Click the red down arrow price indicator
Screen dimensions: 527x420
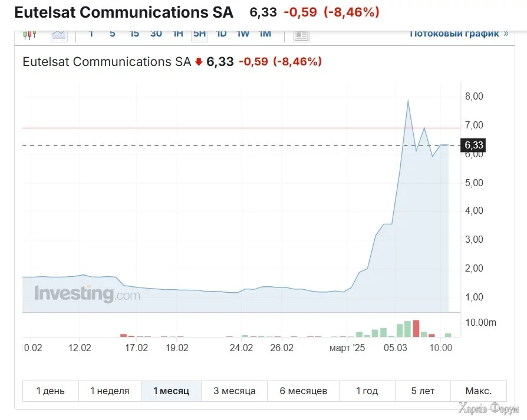click(x=199, y=62)
